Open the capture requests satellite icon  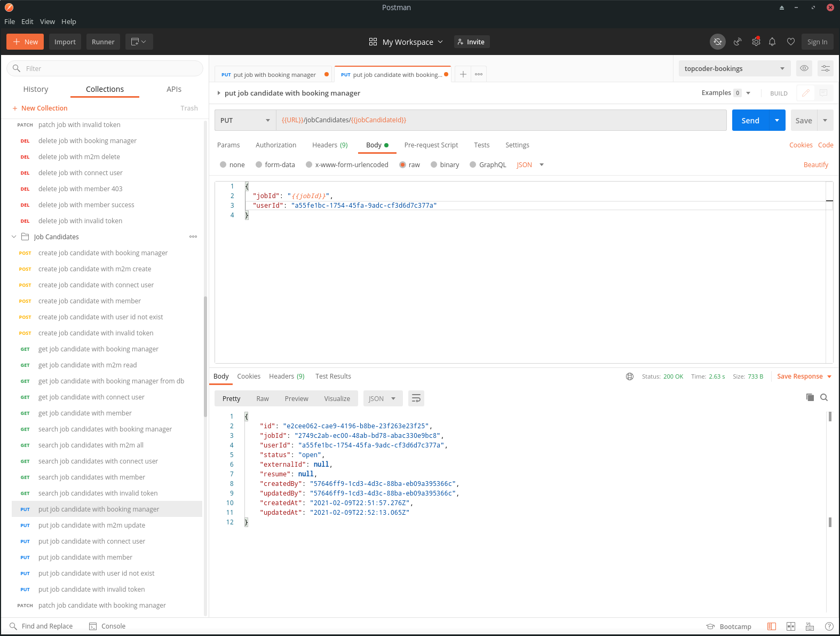point(738,42)
